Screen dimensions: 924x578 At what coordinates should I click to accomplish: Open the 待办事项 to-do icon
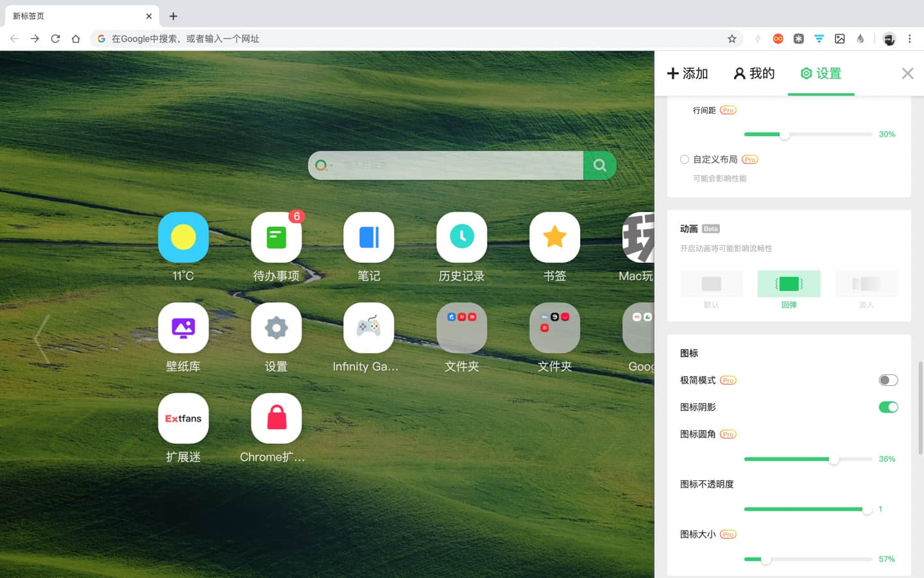coord(276,237)
